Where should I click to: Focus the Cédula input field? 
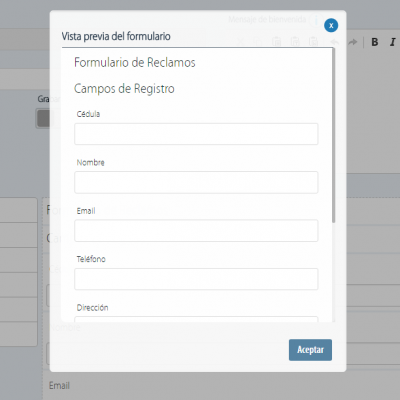196,134
